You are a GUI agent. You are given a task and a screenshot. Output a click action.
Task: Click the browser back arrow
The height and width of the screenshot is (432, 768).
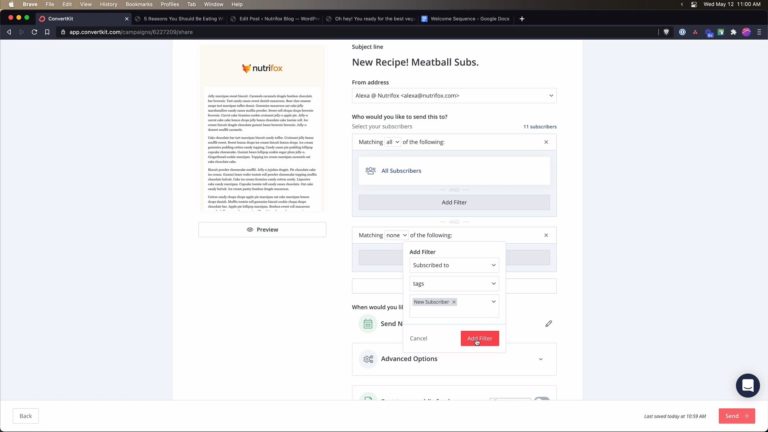point(9,32)
